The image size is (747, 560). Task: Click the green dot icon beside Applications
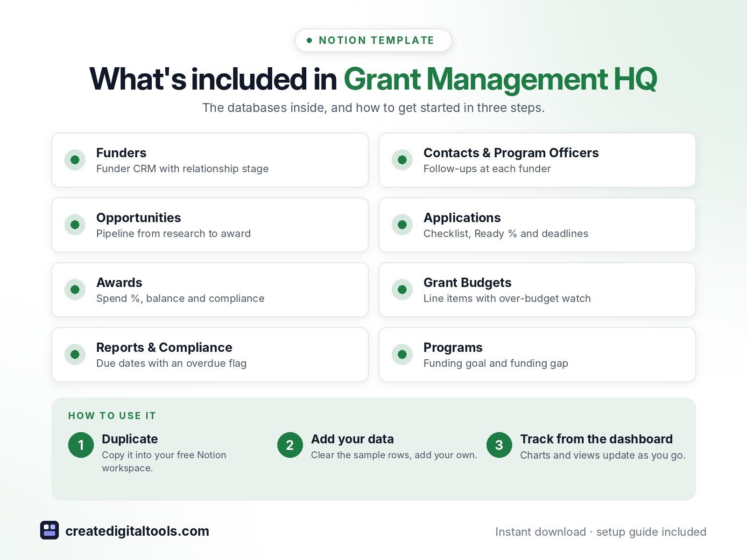[x=402, y=225]
